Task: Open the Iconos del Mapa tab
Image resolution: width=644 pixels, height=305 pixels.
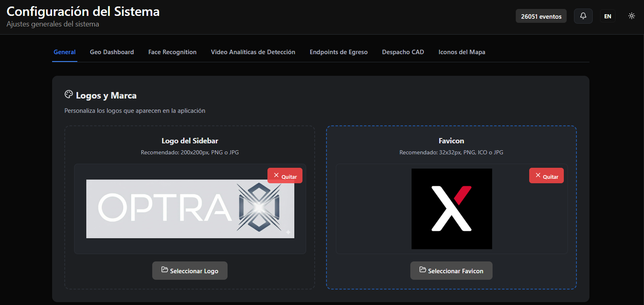Action: (x=462, y=52)
